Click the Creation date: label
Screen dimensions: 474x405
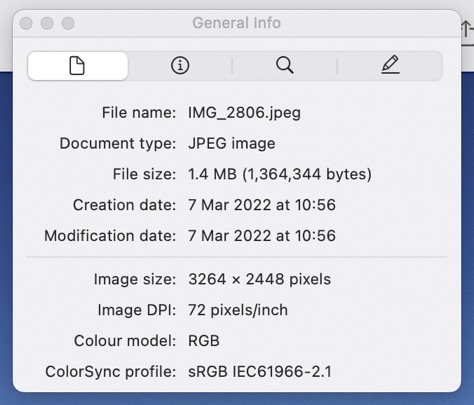coord(124,205)
